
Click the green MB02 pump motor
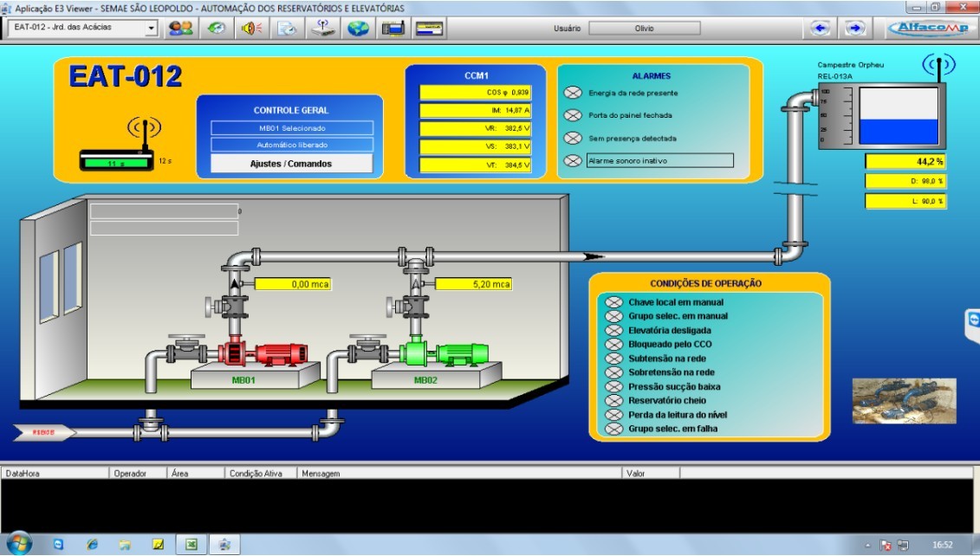point(462,353)
